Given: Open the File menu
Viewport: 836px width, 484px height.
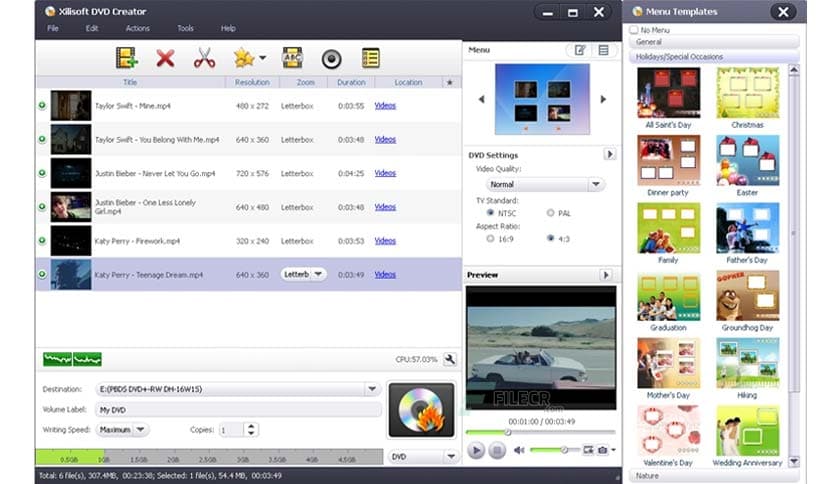Looking at the screenshot, I should click(53, 28).
